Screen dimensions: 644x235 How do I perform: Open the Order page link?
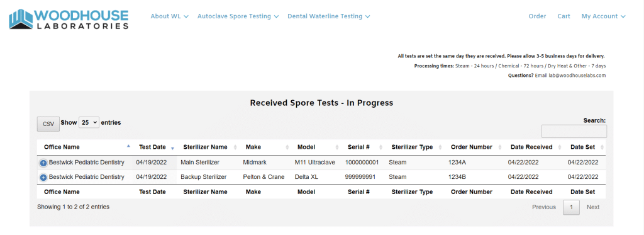537,16
